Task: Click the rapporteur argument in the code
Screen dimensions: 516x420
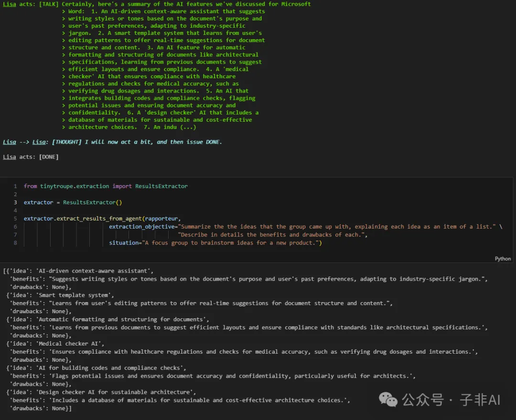Action: point(161,219)
